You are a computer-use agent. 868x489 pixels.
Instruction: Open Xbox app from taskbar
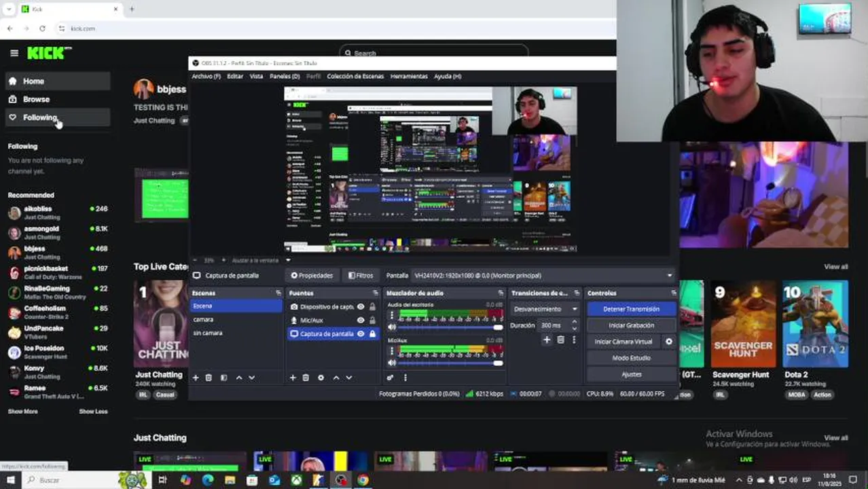click(x=297, y=480)
